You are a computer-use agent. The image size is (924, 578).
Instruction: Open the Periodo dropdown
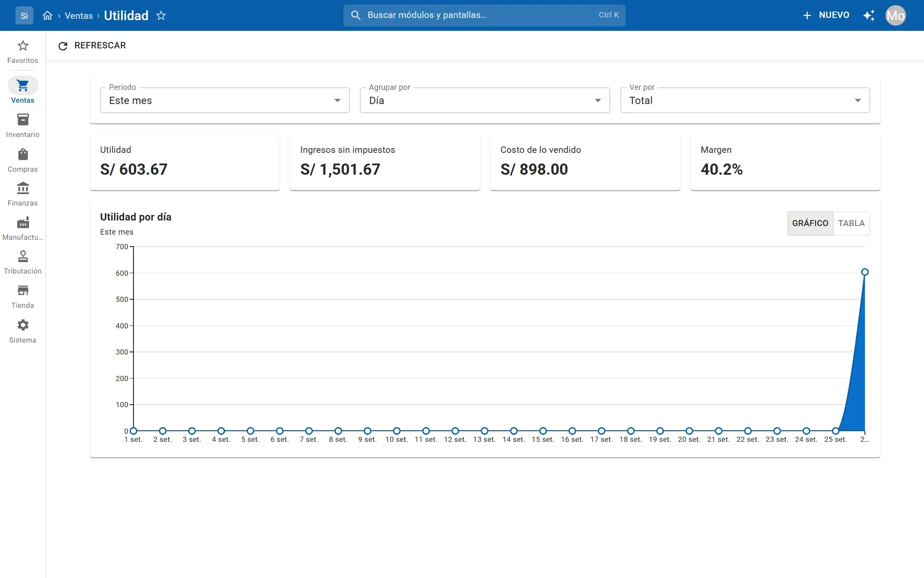click(225, 100)
